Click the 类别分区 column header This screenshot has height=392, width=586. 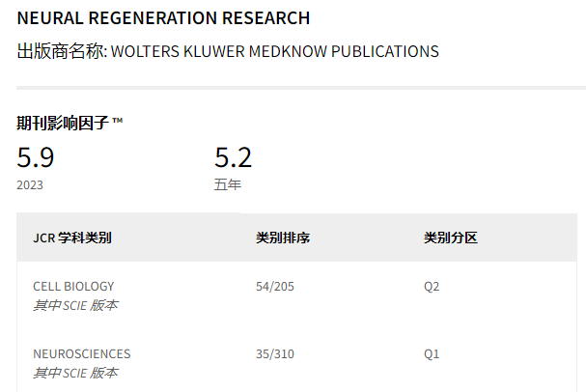click(x=450, y=238)
